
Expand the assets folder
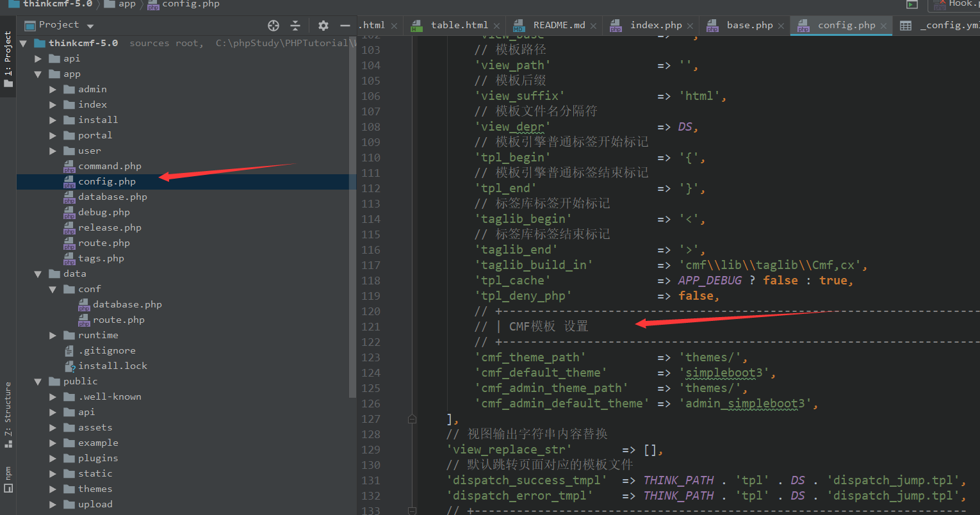tap(53, 428)
